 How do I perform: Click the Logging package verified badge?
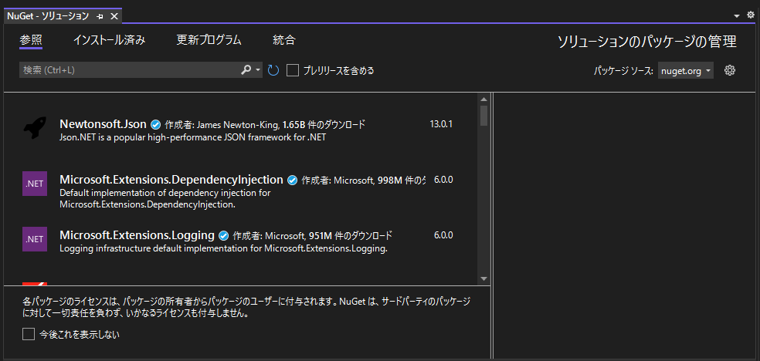coord(223,236)
